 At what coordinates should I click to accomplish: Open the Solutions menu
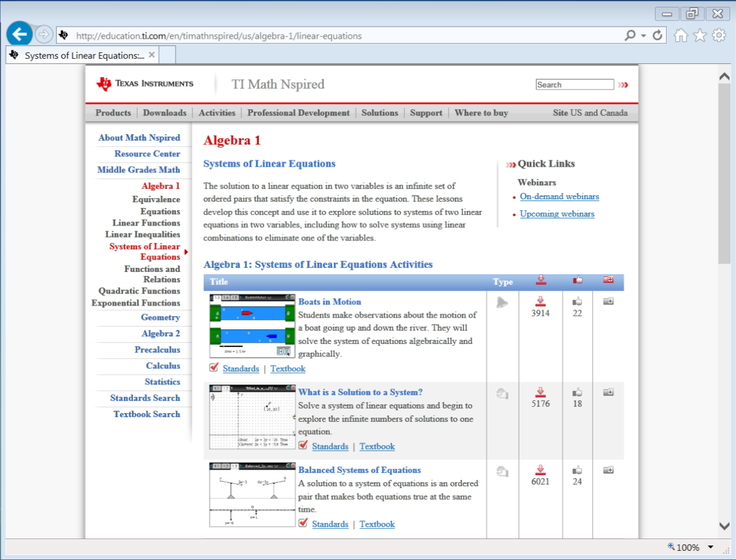(x=380, y=113)
